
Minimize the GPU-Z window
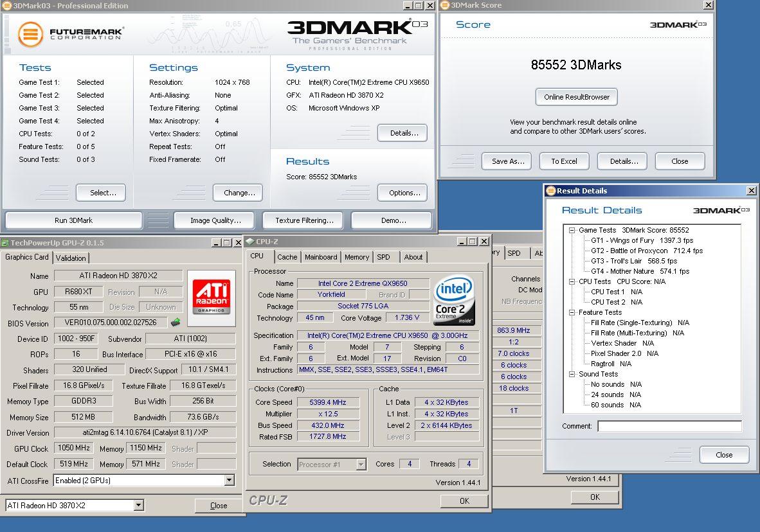point(215,243)
